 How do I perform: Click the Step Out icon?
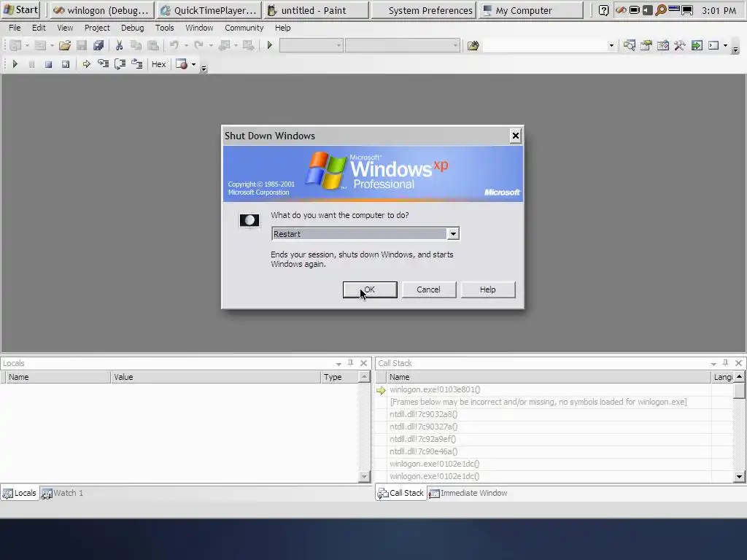[x=137, y=64]
